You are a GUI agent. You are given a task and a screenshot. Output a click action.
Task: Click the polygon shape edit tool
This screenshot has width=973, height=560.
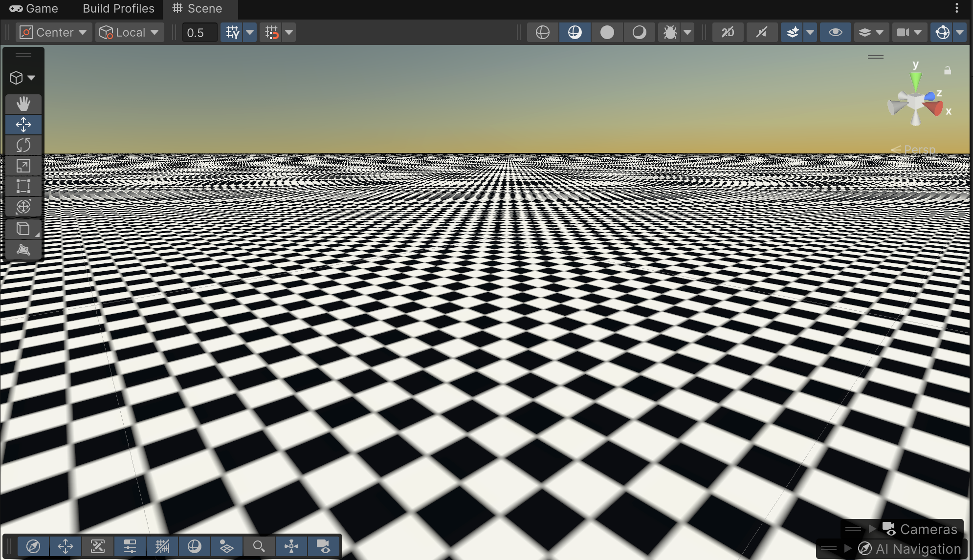tap(23, 250)
